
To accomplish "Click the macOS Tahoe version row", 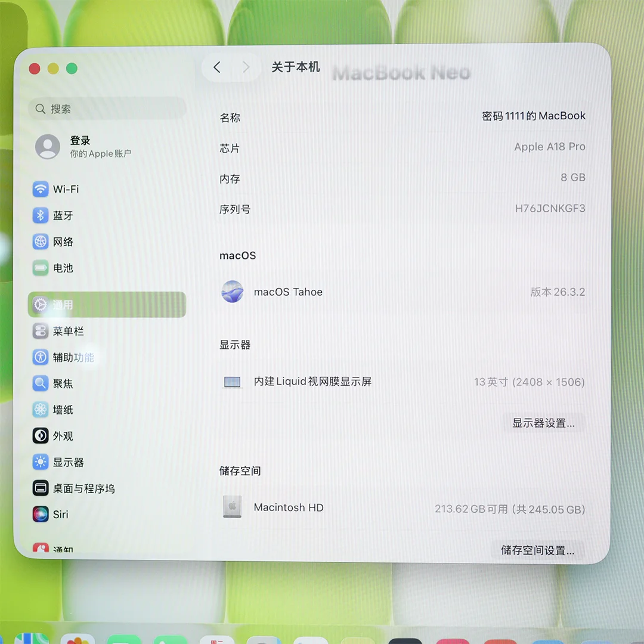I will tap(402, 292).
